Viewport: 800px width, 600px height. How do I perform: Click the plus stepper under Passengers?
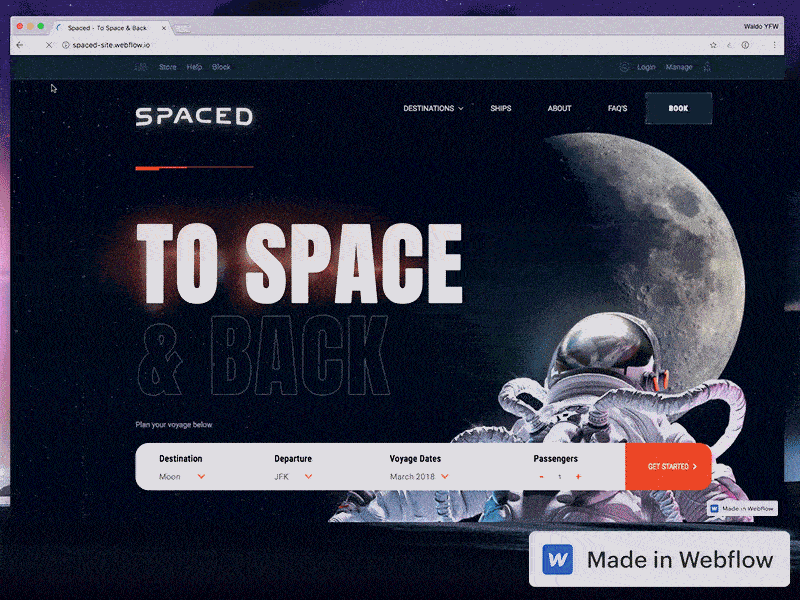point(577,477)
